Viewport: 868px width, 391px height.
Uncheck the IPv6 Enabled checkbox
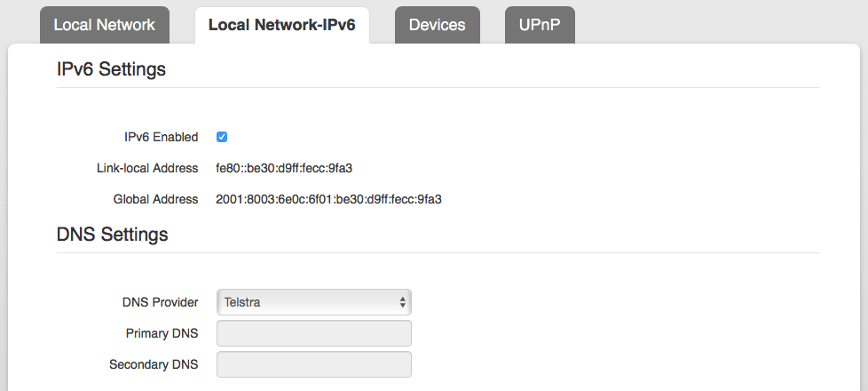(222, 137)
